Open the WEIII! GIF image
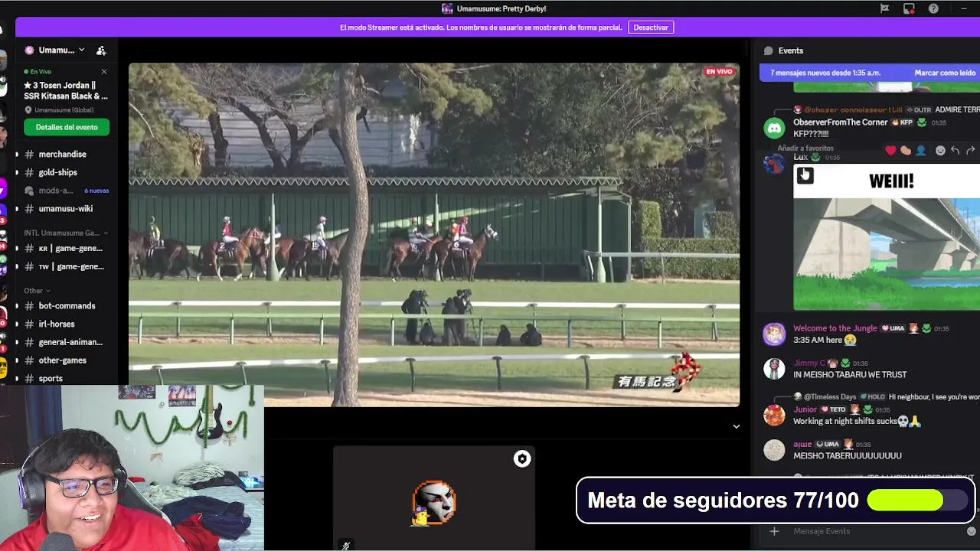 pyautogui.click(x=887, y=237)
